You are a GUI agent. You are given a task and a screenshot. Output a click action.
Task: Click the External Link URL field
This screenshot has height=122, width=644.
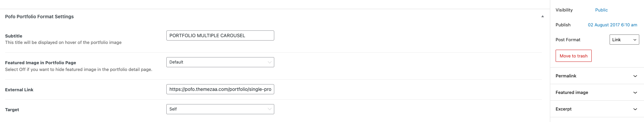(x=220, y=89)
